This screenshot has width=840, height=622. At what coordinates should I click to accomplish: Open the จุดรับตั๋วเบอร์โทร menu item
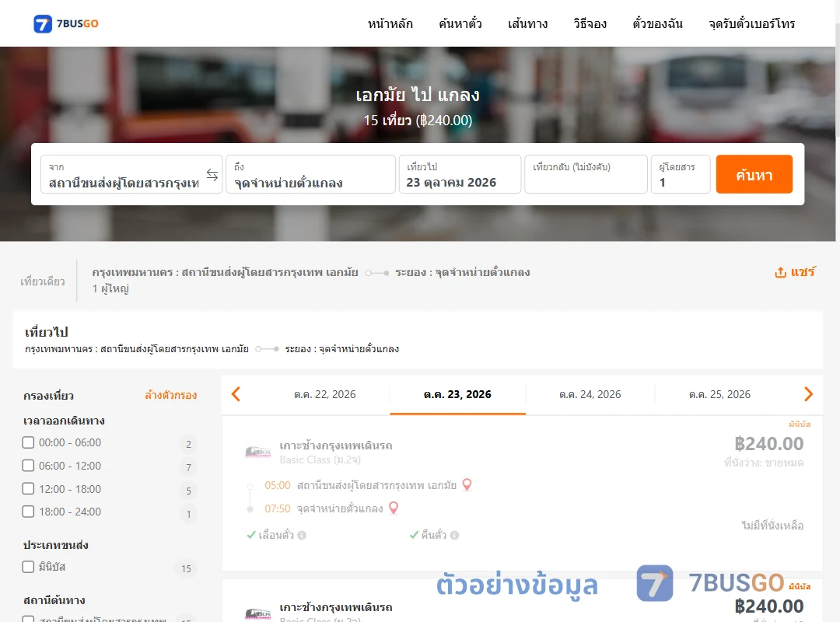pyautogui.click(x=751, y=23)
